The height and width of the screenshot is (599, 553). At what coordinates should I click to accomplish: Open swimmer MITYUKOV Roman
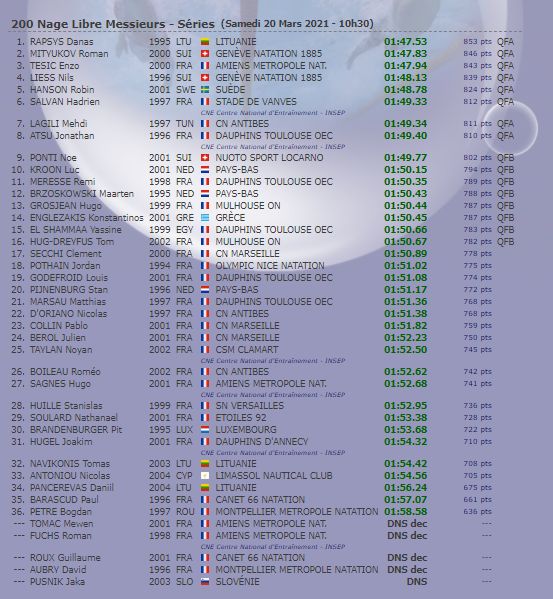(69, 54)
